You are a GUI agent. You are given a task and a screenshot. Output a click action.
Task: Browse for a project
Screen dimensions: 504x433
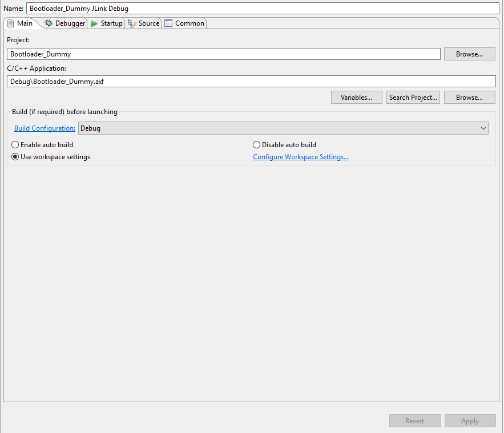coord(470,54)
